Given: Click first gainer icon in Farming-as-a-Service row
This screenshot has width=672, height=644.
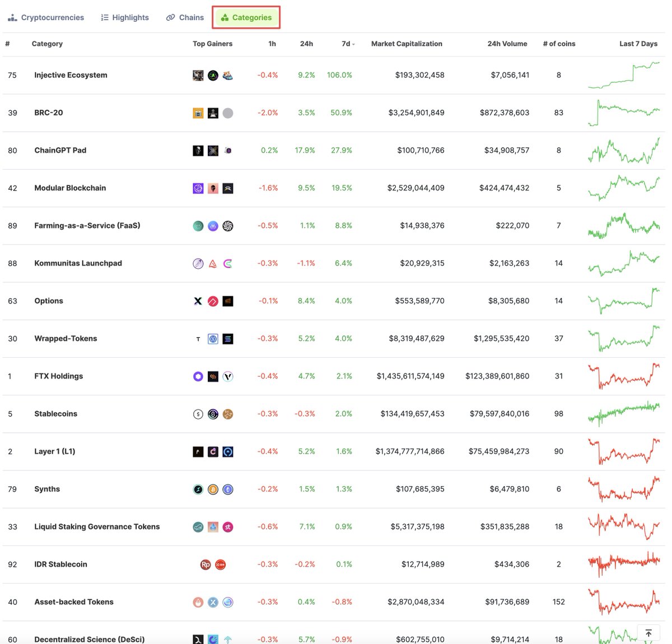Looking at the screenshot, I should pos(198,226).
